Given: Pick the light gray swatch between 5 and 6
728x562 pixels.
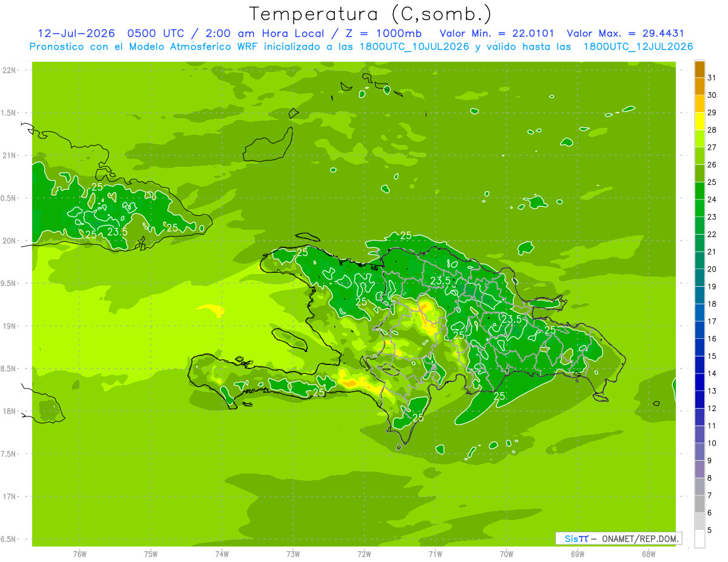Looking at the screenshot, I should click(x=699, y=521).
